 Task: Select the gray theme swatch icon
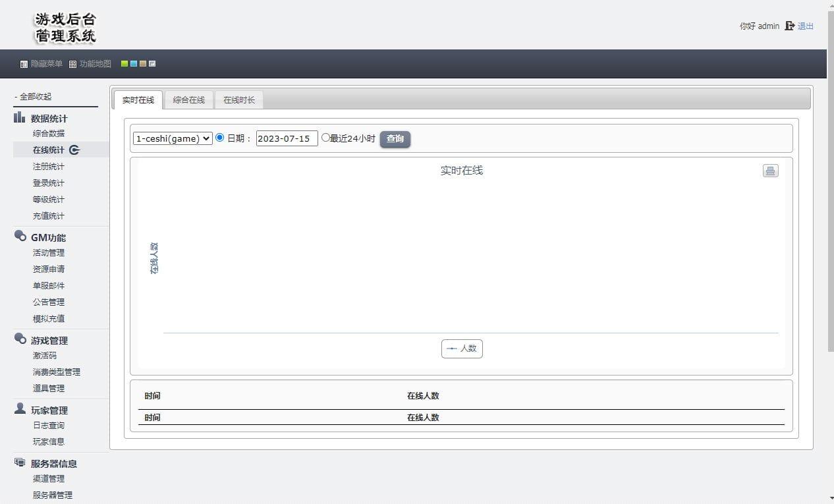click(x=152, y=64)
